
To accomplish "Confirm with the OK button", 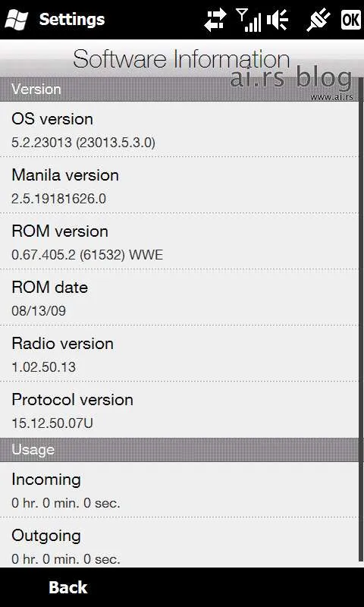I will pos(351,20).
